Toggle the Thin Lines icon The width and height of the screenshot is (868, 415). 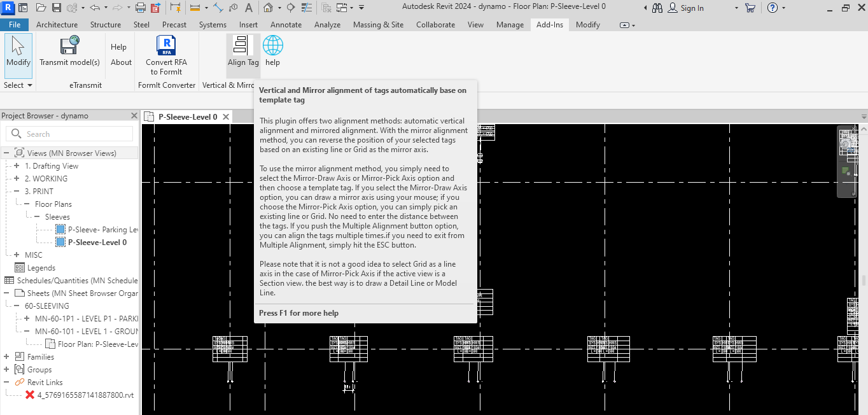coord(306,8)
